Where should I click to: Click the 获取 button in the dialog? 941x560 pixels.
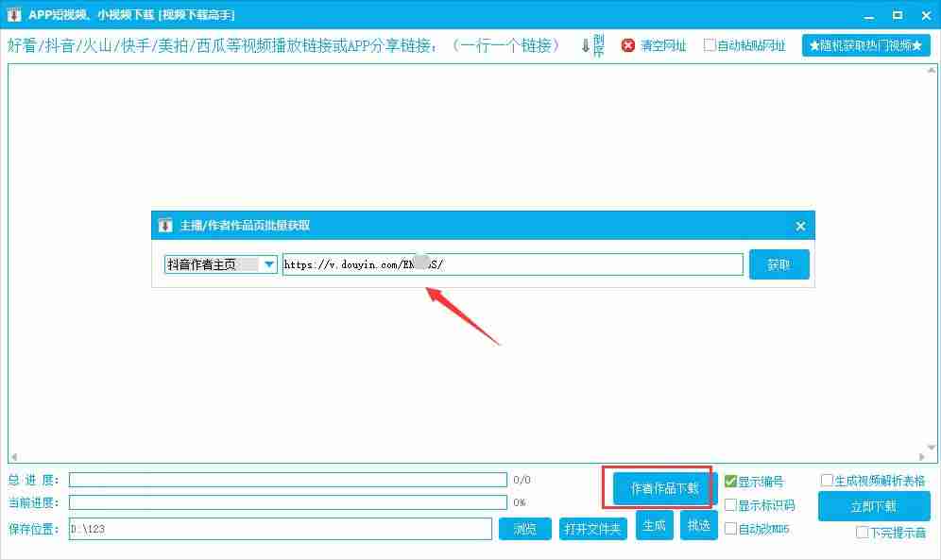coord(778,264)
